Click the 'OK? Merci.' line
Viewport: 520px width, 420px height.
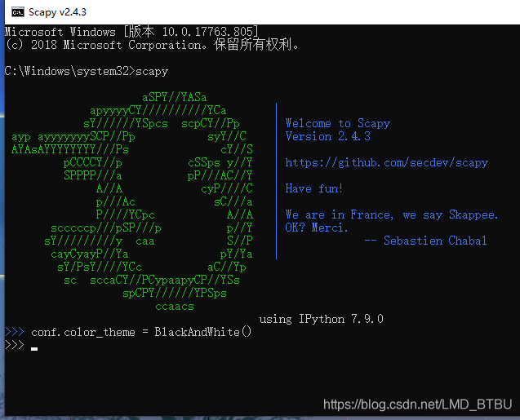316,228
